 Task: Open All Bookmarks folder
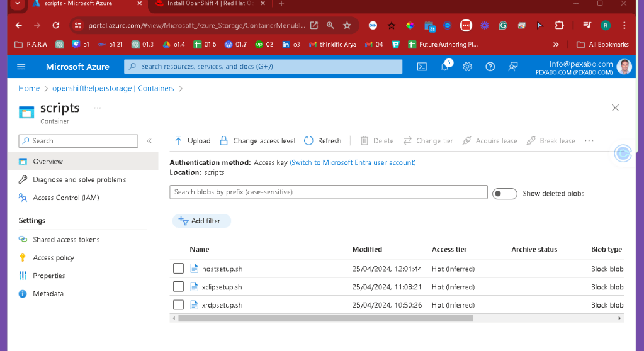tap(602, 44)
